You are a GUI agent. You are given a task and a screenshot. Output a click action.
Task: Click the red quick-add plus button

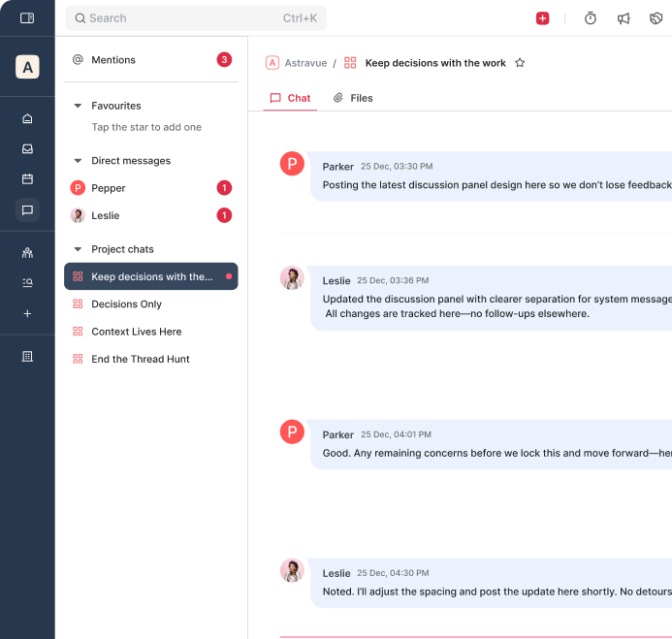[x=542, y=18]
